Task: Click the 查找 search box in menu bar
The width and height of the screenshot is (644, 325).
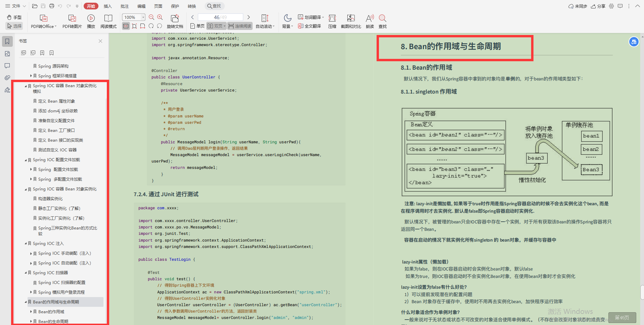Action: point(214,6)
